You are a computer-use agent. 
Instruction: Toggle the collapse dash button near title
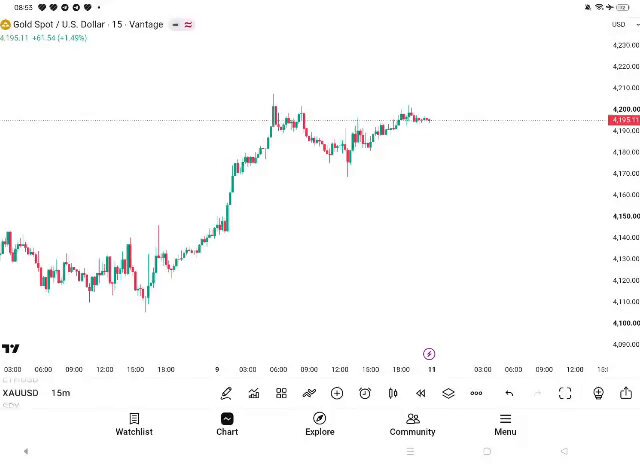click(x=176, y=25)
